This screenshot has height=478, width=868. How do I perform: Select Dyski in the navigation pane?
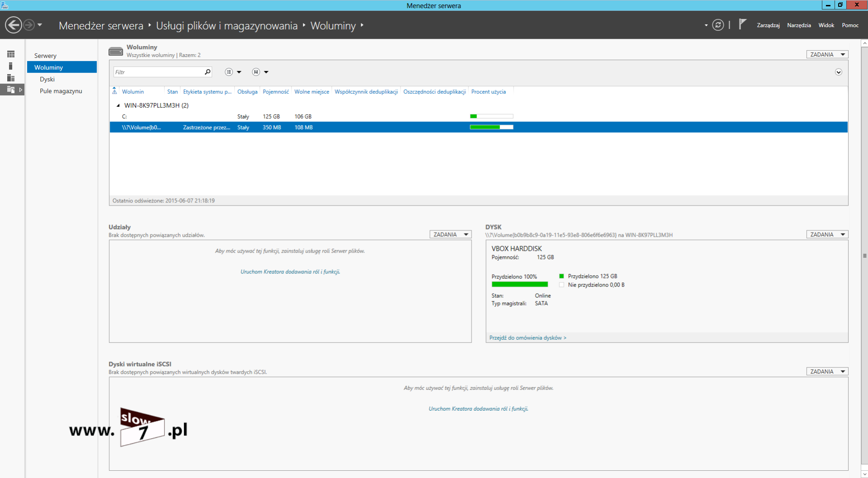47,79
